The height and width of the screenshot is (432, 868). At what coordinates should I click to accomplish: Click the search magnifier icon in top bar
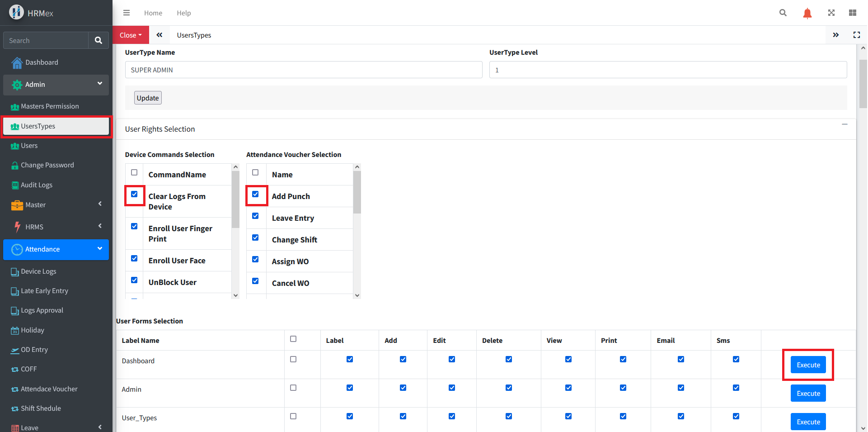[783, 13]
